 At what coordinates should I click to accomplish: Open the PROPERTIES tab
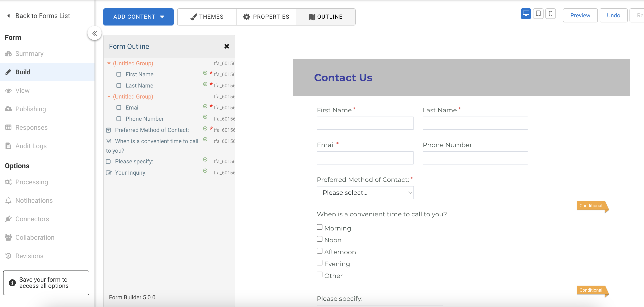pos(266,17)
